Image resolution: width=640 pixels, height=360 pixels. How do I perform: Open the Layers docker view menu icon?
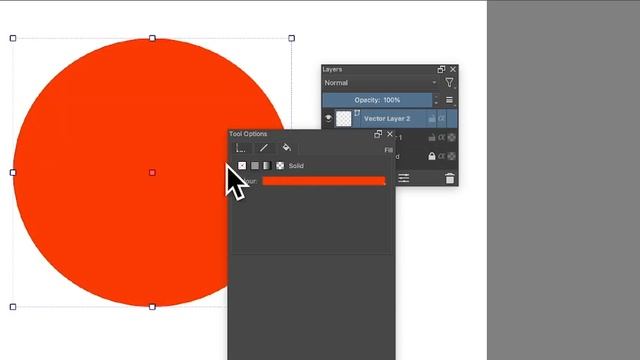pos(449,100)
